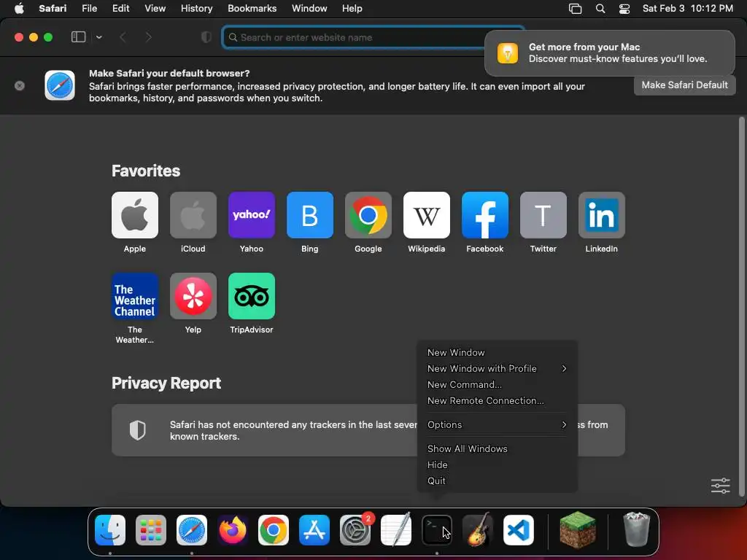Choose Show All Windows

[x=497, y=449]
